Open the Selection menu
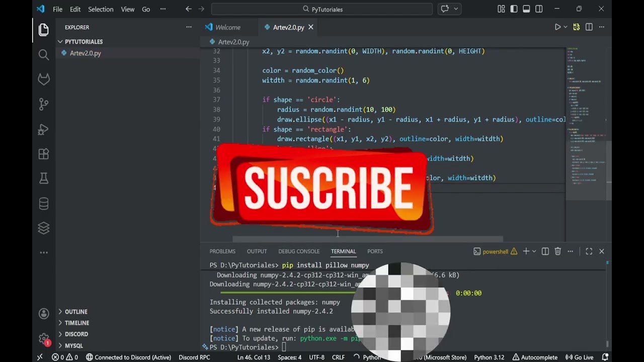The height and width of the screenshot is (362, 644). (x=101, y=9)
